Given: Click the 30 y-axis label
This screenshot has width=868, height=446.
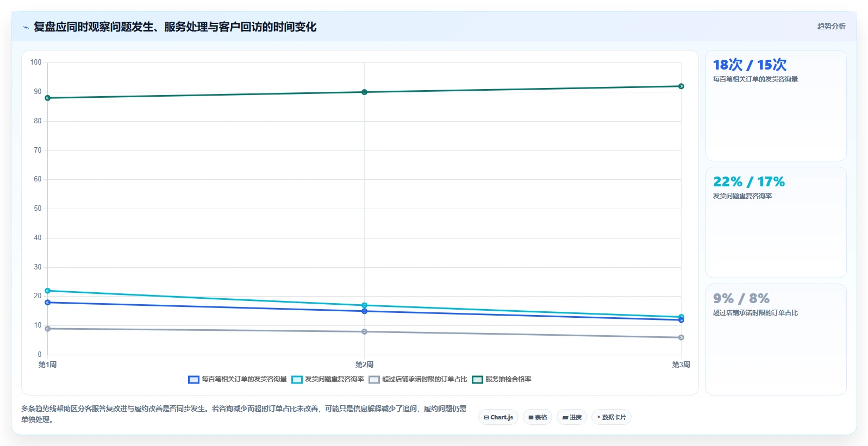Looking at the screenshot, I should pyautogui.click(x=38, y=267).
